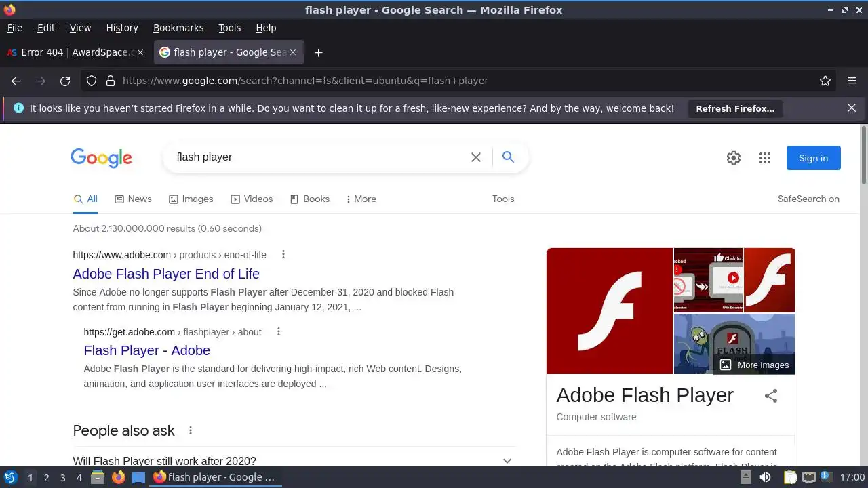
Task: Open Flash Player - Adobe link
Action: point(147,350)
